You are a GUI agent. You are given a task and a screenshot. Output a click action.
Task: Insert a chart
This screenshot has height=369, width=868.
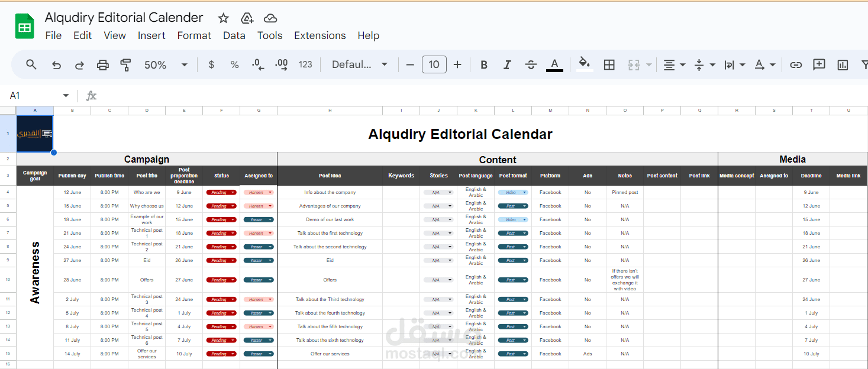(x=843, y=65)
